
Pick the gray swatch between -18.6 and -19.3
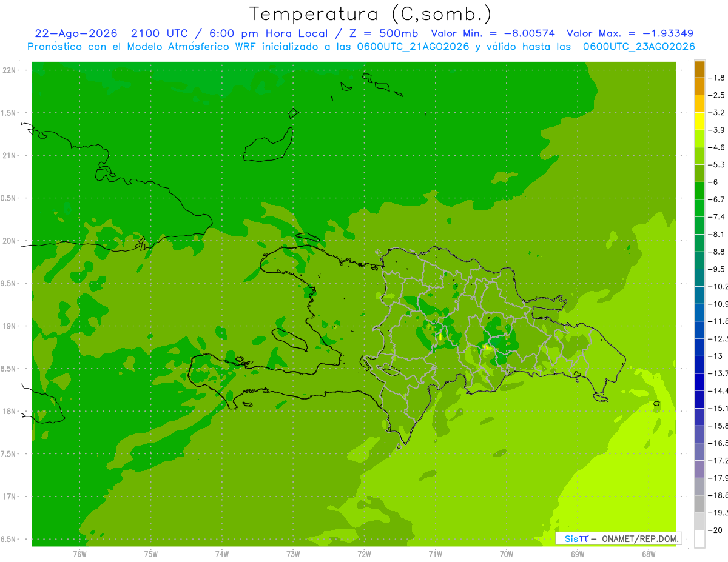pos(699,504)
